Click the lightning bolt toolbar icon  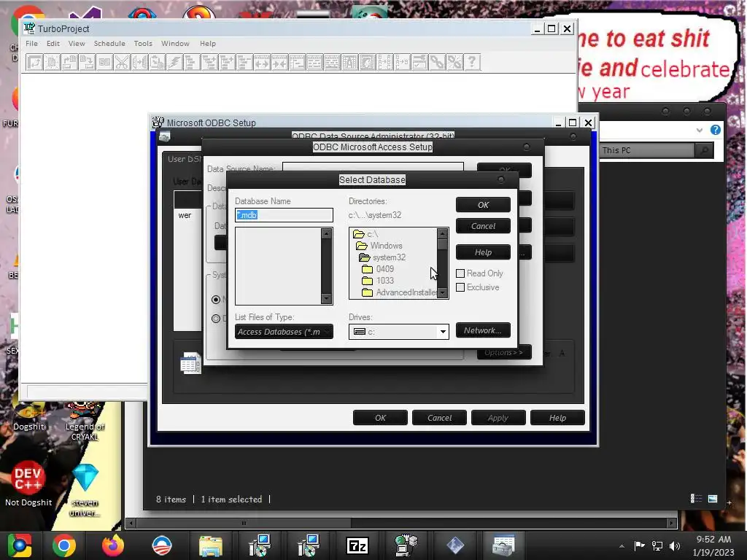[174, 63]
